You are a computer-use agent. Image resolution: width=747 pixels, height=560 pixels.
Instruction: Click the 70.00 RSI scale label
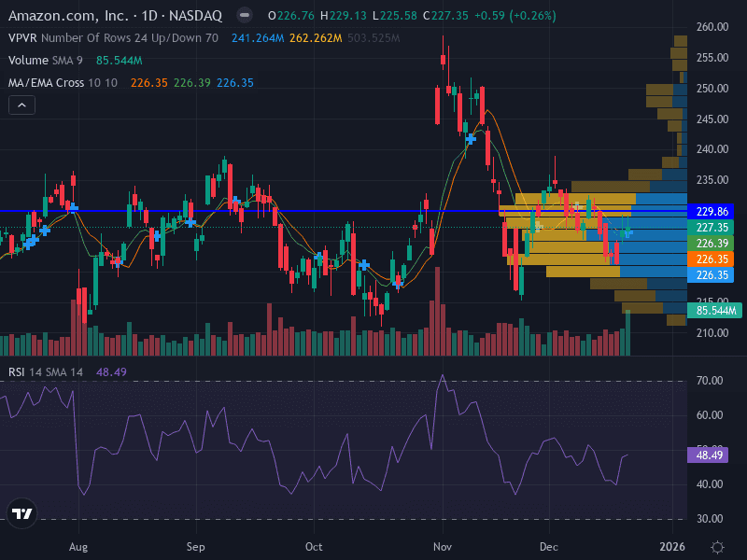pyautogui.click(x=710, y=381)
